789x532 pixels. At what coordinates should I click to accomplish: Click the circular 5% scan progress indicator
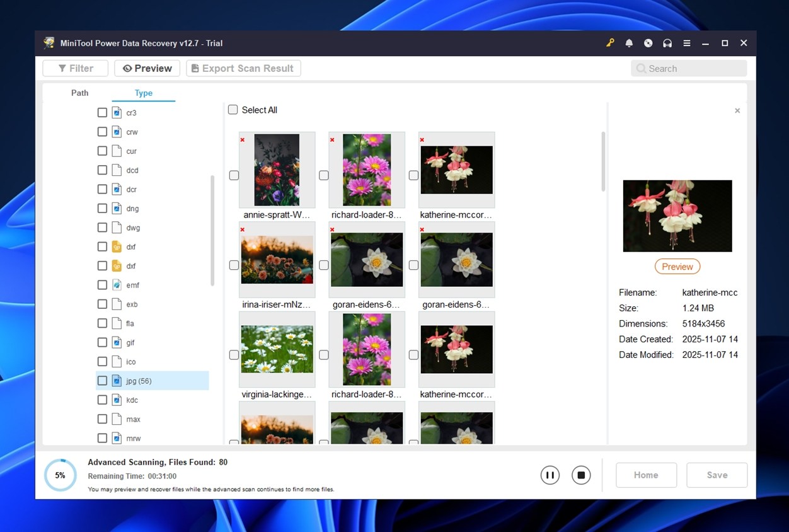pos(60,475)
